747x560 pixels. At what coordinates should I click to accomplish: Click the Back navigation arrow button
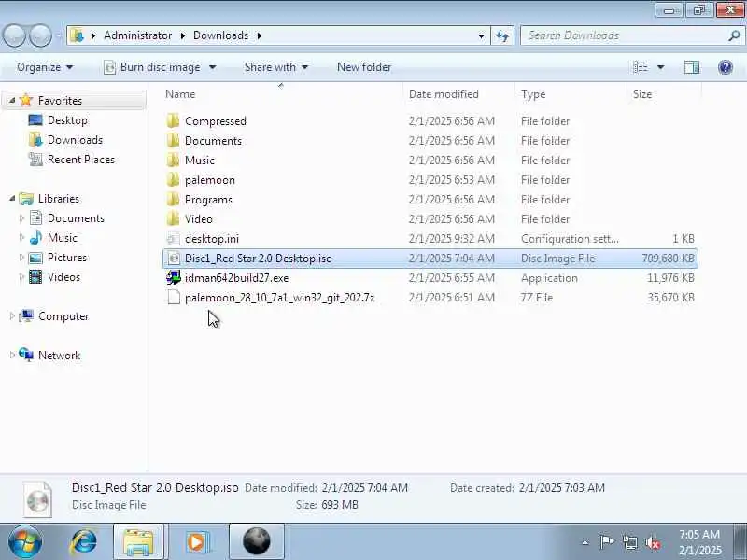pyautogui.click(x=14, y=35)
